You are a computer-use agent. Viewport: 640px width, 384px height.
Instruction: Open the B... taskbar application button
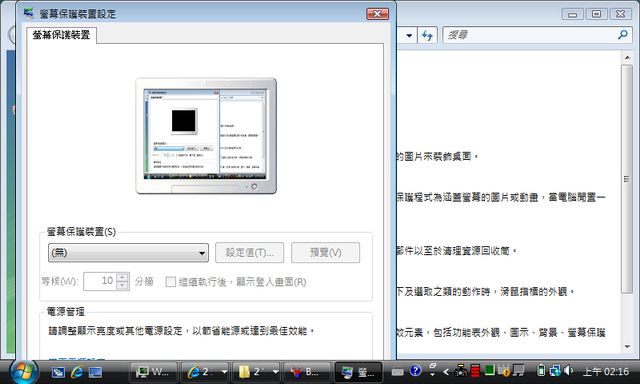click(x=307, y=372)
